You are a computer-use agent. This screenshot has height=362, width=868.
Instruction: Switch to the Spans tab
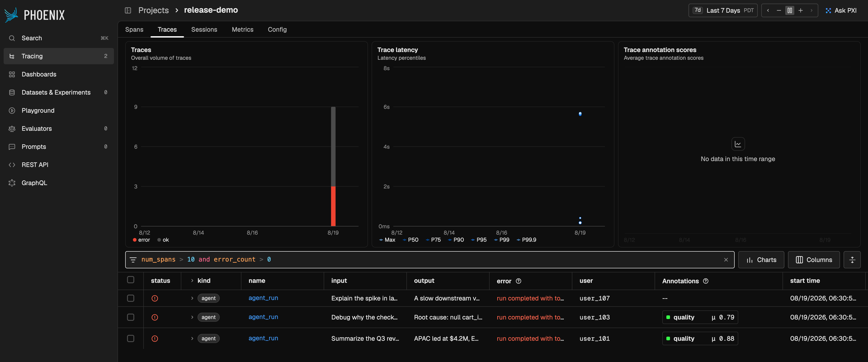click(x=134, y=29)
